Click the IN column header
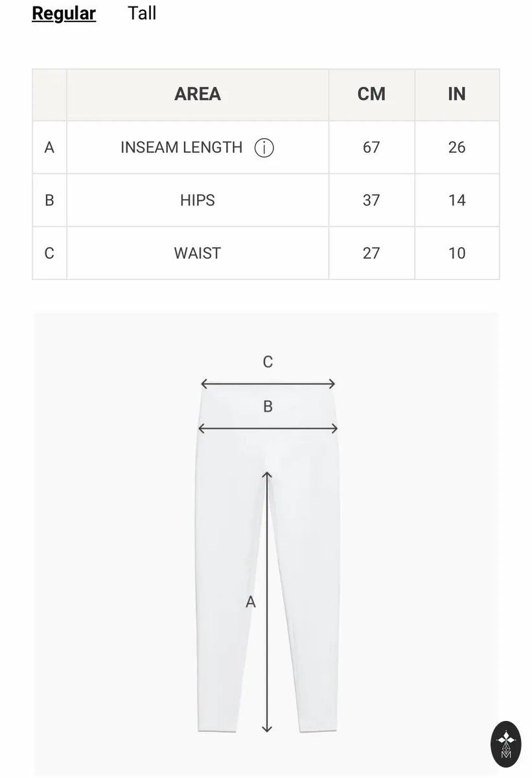Image resolution: width=532 pixels, height=778 pixels. (457, 94)
